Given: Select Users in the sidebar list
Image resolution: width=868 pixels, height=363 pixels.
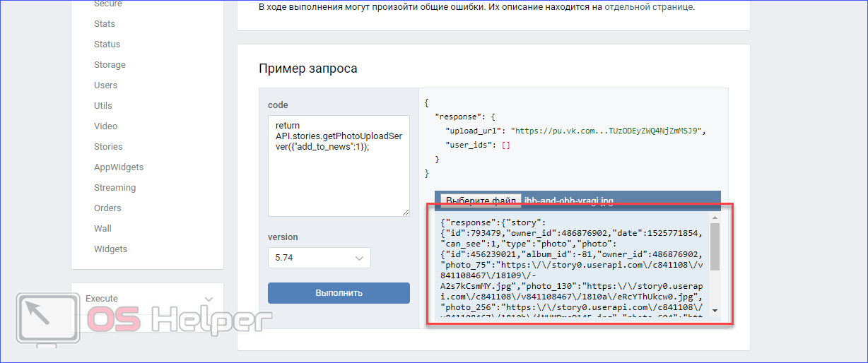Looking at the screenshot, I should [105, 85].
